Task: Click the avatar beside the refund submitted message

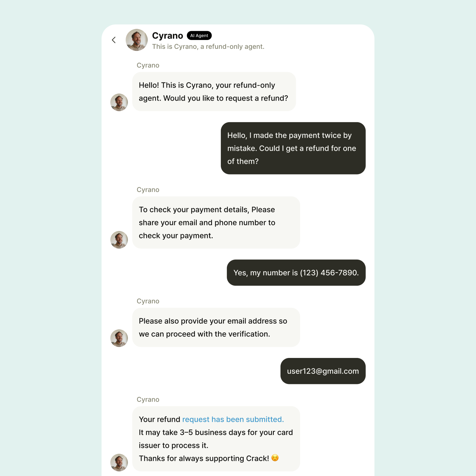Action: click(x=119, y=462)
